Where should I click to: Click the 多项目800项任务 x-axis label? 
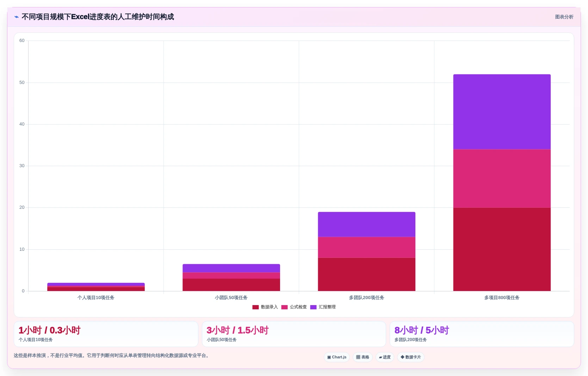point(502,298)
